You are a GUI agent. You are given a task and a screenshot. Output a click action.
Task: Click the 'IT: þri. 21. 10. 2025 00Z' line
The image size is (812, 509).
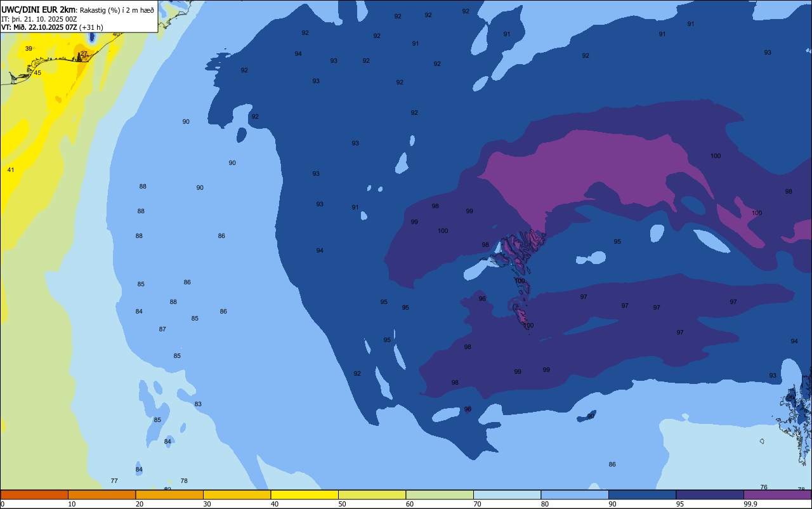tap(39, 19)
